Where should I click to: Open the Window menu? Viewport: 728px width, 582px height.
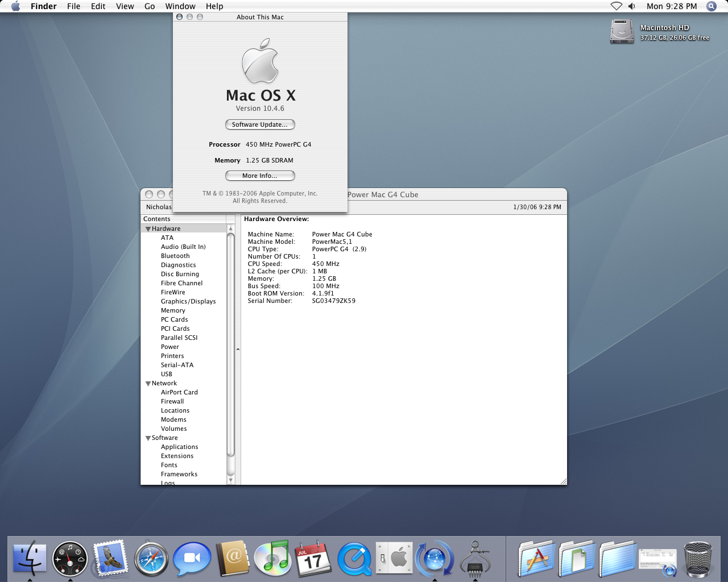[180, 6]
